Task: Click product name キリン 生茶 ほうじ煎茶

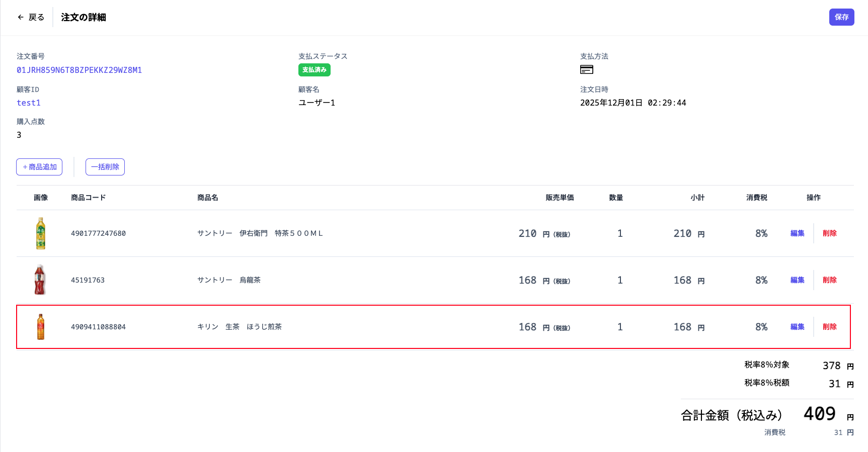Action: click(x=240, y=327)
